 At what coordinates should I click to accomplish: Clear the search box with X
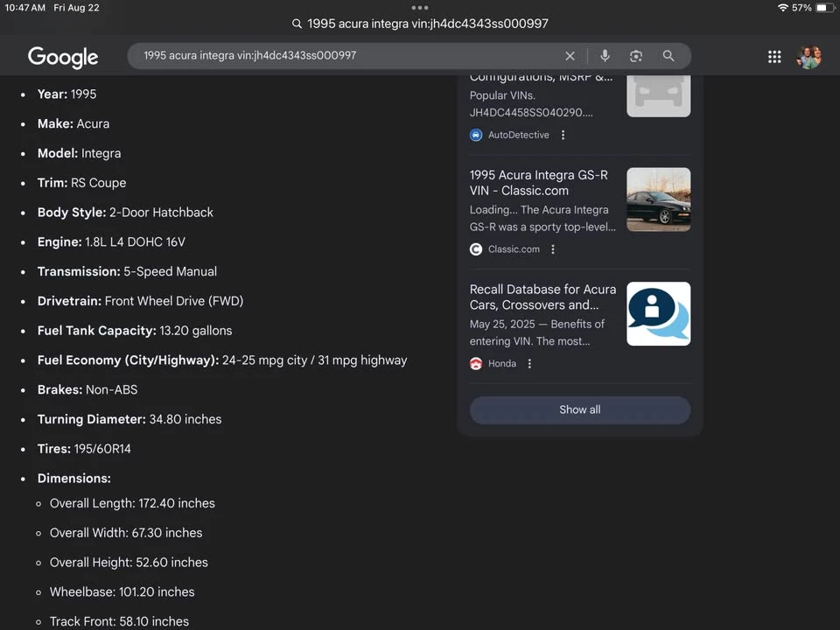(x=570, y=56)
